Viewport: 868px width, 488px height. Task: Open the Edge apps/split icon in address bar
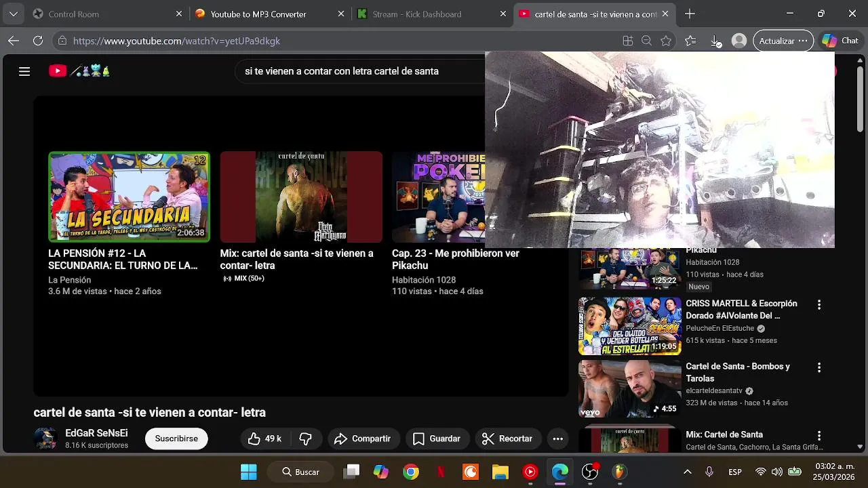[x=627, y=41]
